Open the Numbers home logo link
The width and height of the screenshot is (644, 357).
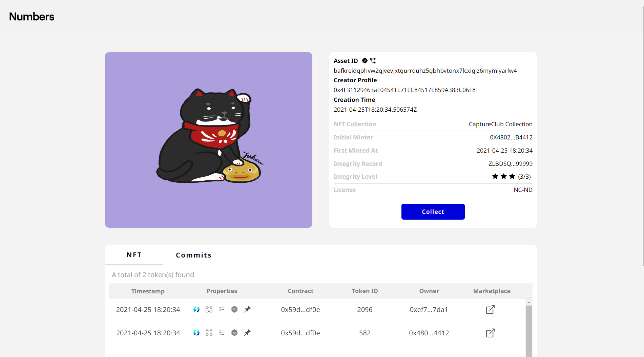click(32, 17)
